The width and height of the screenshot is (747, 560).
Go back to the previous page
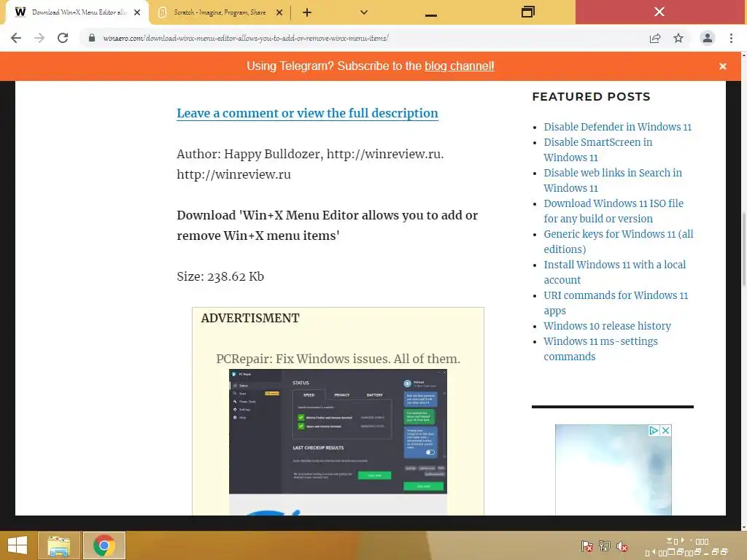(x=16, y=38)
